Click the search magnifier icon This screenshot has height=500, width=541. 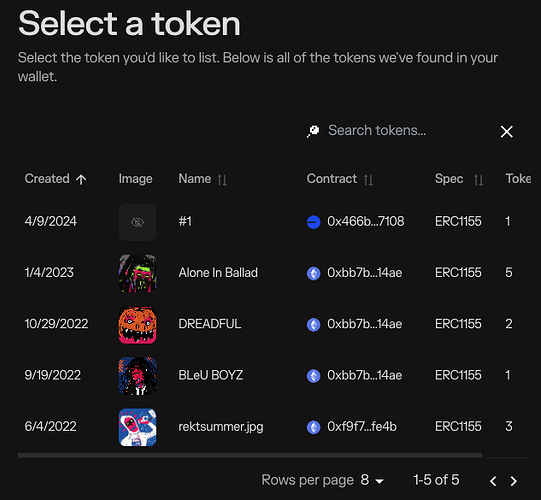[x=313, y=131]
